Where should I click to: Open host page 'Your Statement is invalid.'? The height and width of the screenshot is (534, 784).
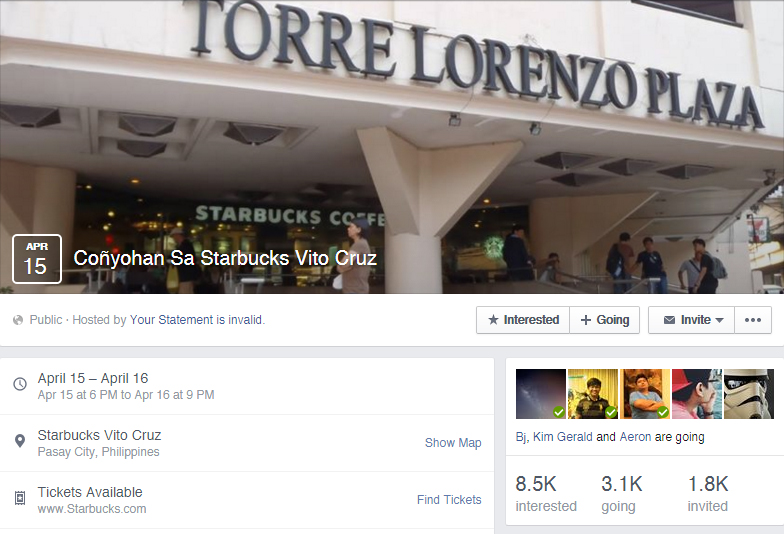(197, 320)
